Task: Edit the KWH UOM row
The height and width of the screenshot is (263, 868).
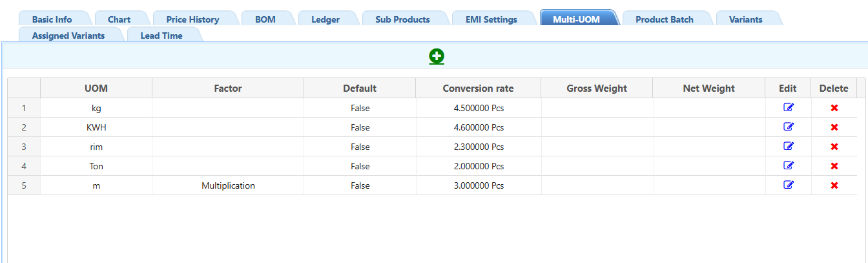Action: tap(788, 127)
